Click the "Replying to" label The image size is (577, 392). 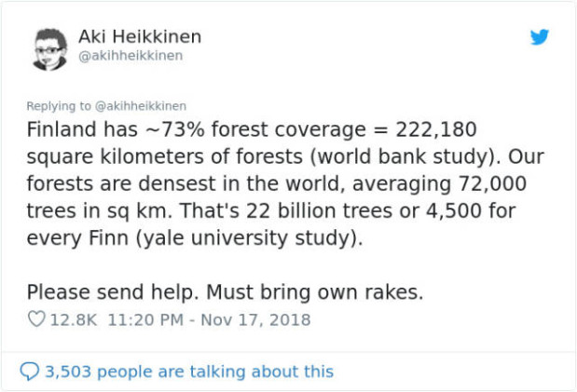coord(58,106)
